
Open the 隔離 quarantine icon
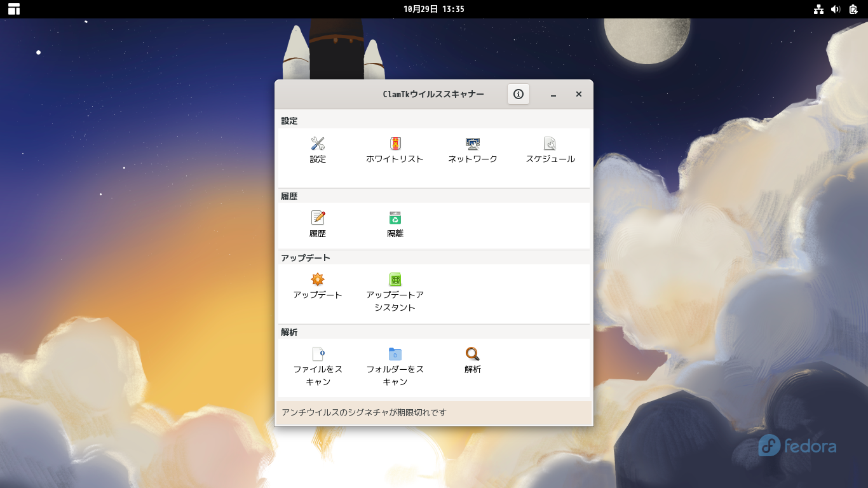[395, 218]
